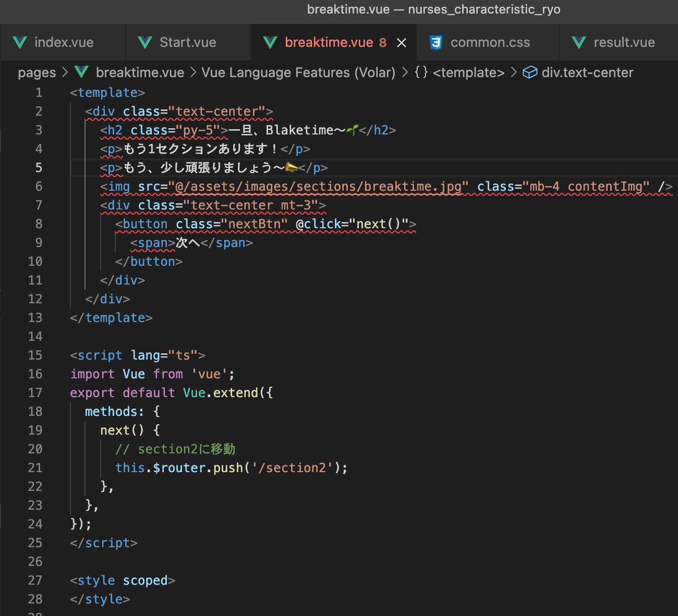Click Vue icon in breadcrumb path
678x616 pixels.
point(81,72)
